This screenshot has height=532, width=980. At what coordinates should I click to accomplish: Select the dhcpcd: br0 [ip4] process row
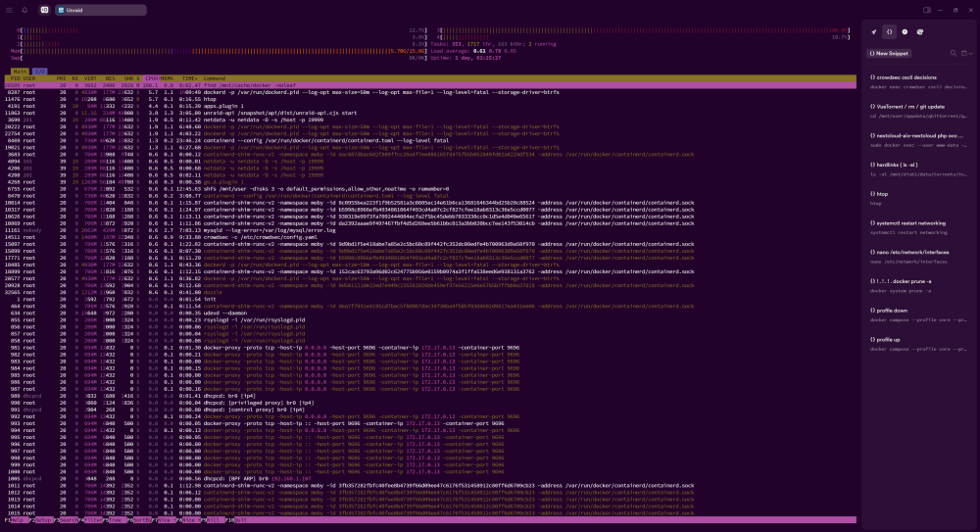click(430, 396)
